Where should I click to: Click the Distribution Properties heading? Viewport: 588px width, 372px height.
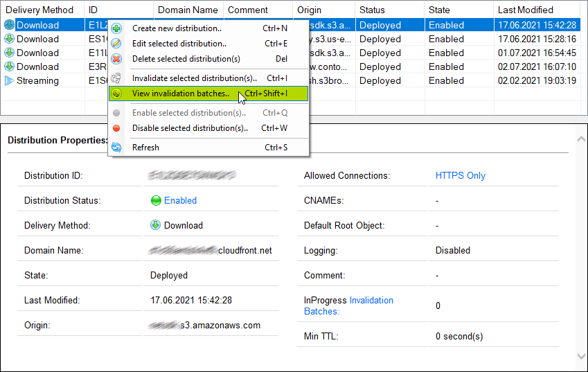pyautogui.click(x=57, y=140)
